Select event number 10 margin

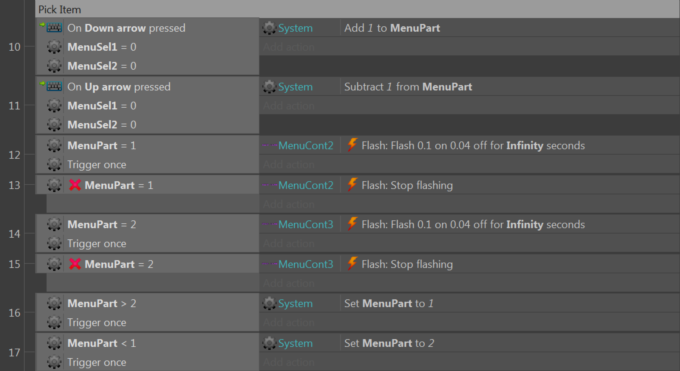pyautogui.click(x=14, y=47)
